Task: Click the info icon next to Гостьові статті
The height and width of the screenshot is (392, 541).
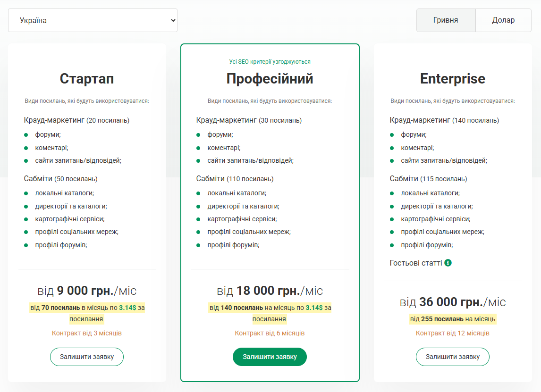Action: click(448, 263)
